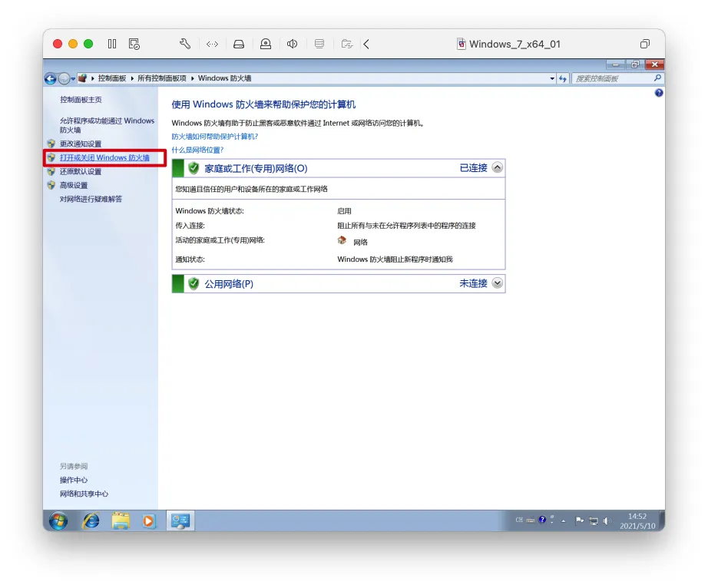This screenshot has width=708, height=588.
Task: Open 更改通知设置 link
Action: coord(81,144)
